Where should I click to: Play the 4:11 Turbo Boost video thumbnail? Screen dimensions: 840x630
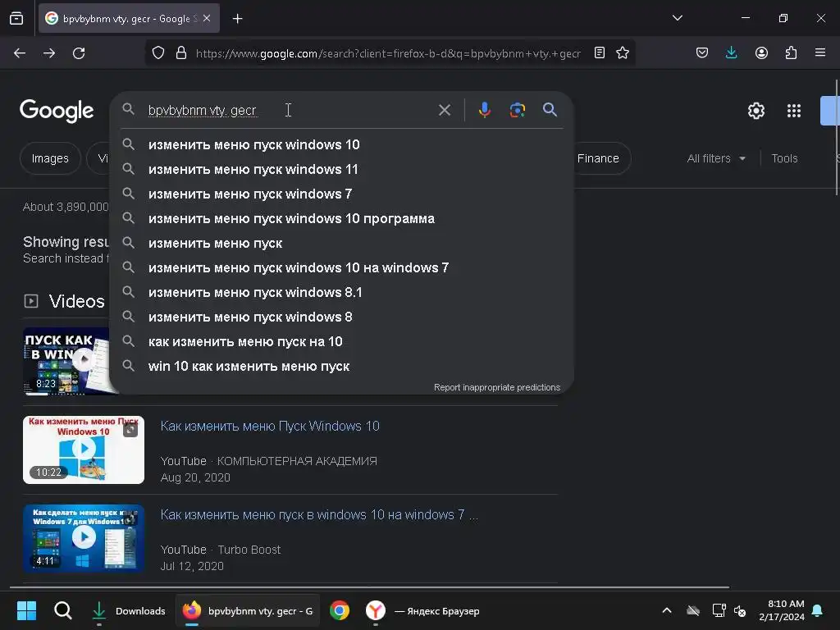pos(84,538)
